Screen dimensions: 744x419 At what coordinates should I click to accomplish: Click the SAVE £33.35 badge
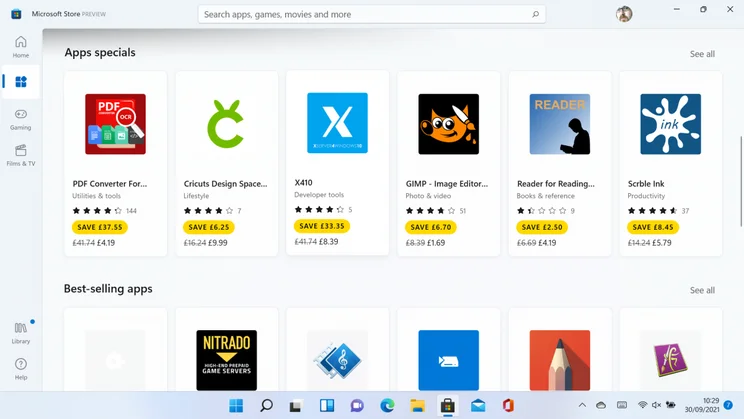click(322, 226)
